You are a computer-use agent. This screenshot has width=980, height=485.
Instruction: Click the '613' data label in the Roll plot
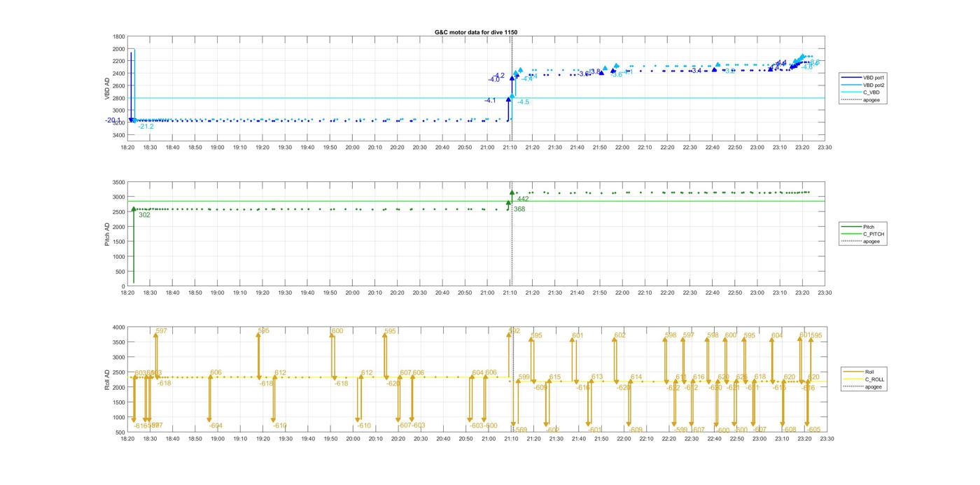597,377
